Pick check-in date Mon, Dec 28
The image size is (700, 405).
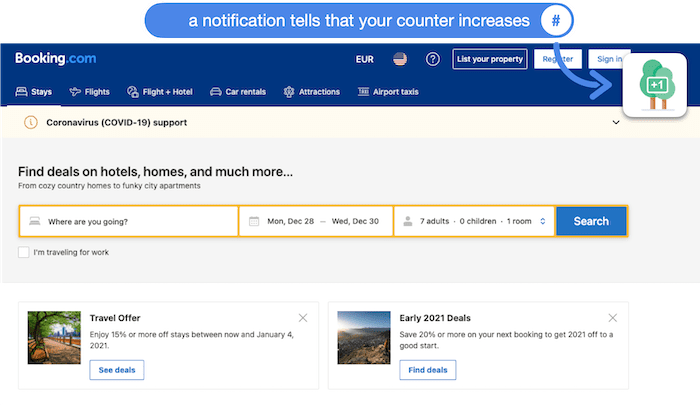click(291, 221)
